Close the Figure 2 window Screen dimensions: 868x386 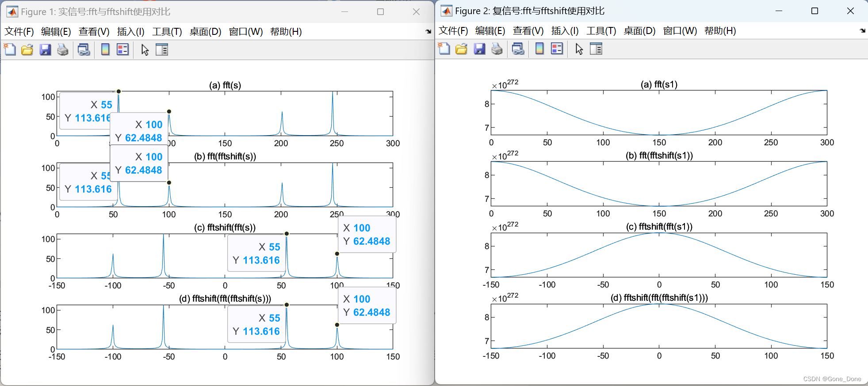point(850,11)
